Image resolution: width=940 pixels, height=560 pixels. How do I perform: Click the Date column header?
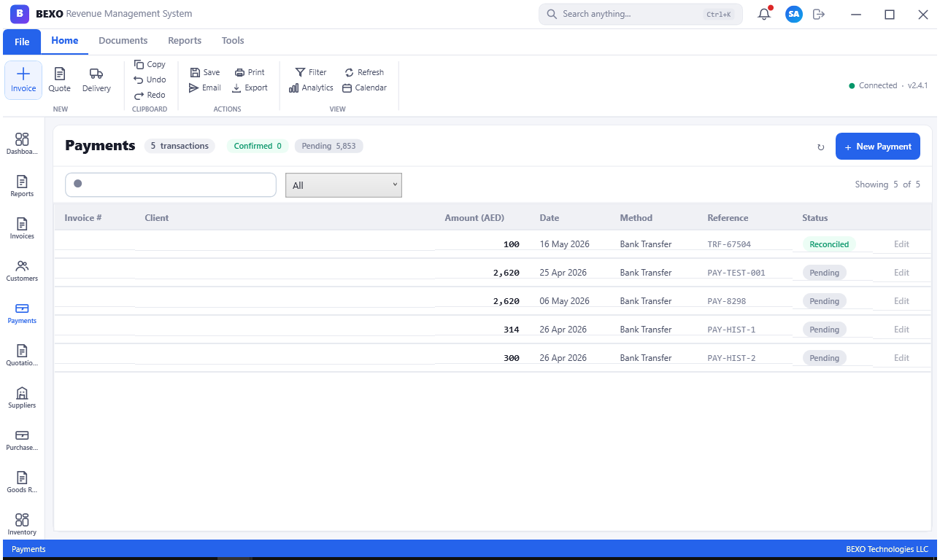(550, 218)
